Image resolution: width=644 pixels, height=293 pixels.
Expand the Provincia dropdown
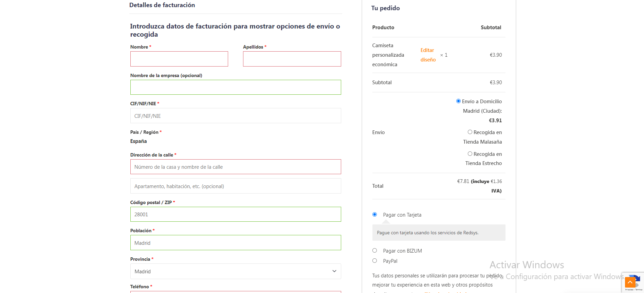tap(235, 271)
